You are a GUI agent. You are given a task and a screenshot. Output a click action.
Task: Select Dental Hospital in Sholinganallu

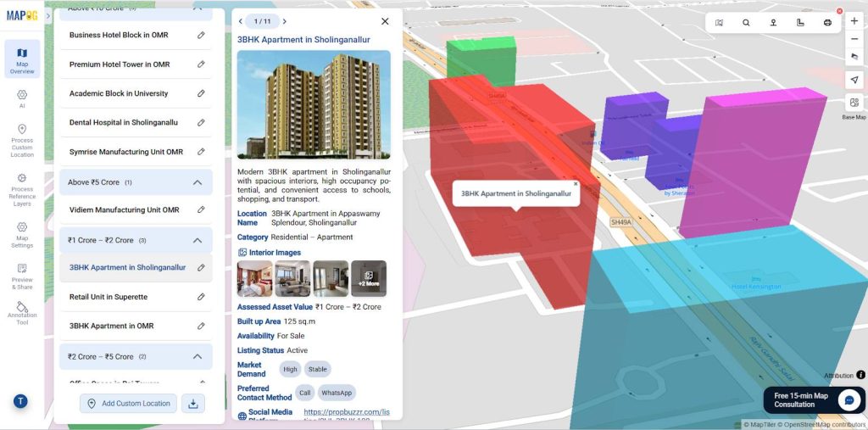(x=124, y=122)
